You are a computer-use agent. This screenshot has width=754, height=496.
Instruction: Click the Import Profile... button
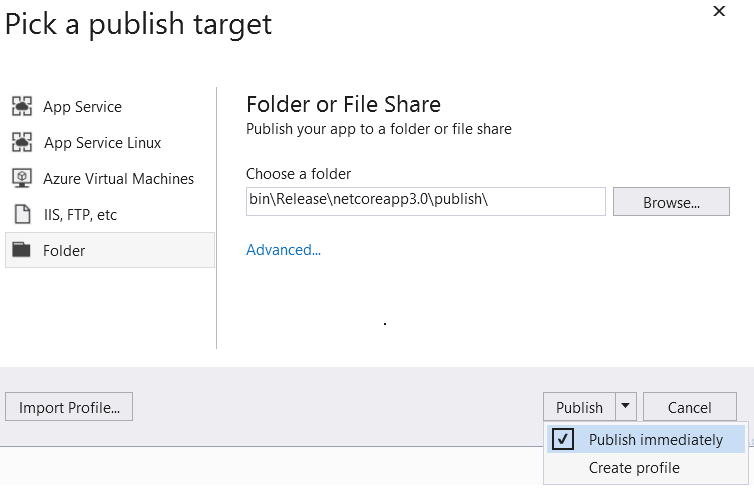click(x=69, y=407)
